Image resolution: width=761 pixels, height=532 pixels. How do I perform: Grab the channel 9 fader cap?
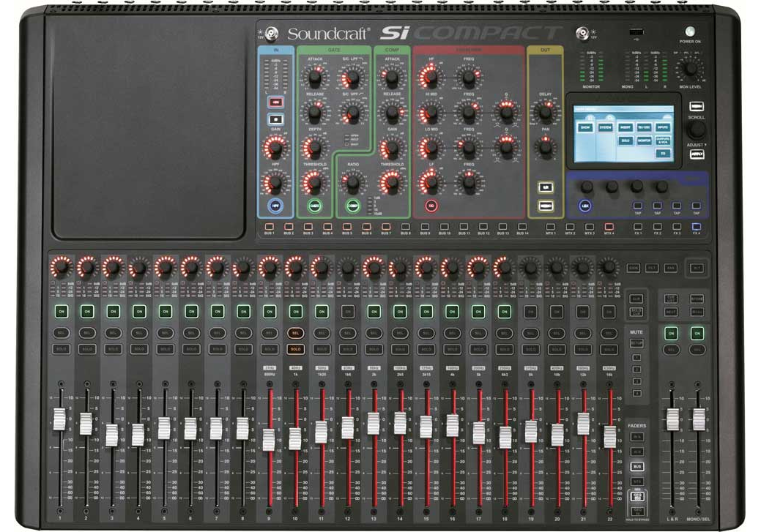pyautogui.click(x=269, y=440)
